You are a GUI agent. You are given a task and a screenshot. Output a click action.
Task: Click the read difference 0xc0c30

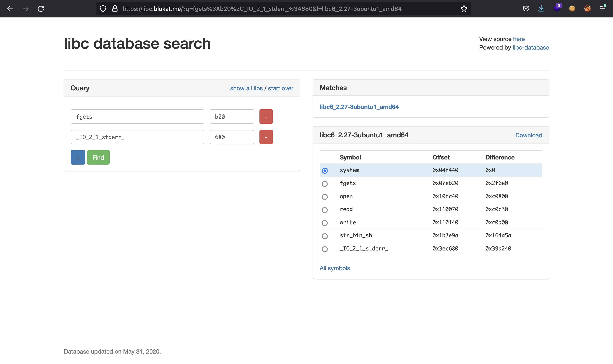coord(496,209)
